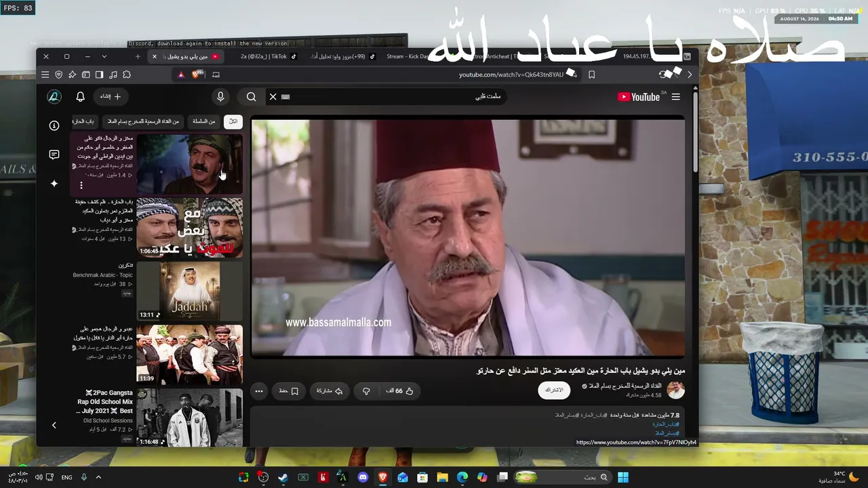Open the Brave rewards triangle icon
868x488 pixels.
coord(181,75)
